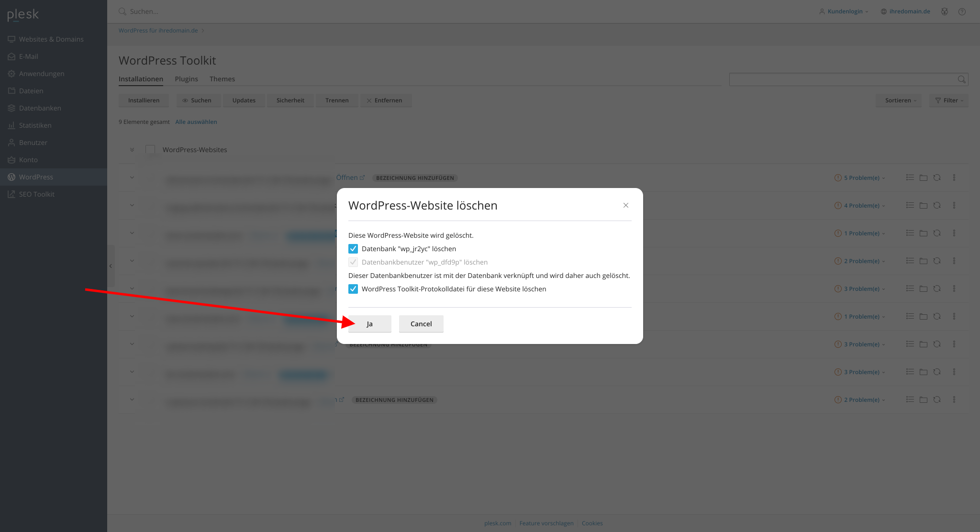Tick the WordPress-Websites select-all checkbox
Screen dimensions: 980x532
click(150, 150)
